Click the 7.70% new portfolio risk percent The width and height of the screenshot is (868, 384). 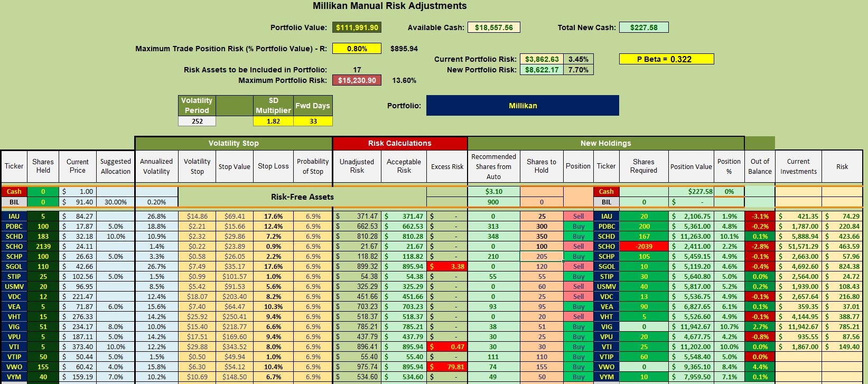pyautogui.click(x=578, y=70)
